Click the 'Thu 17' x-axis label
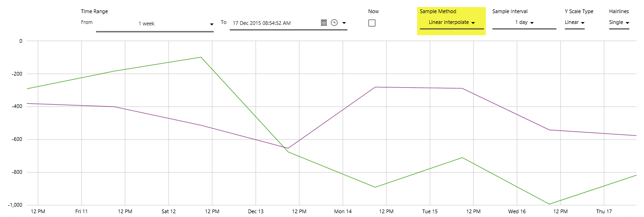The width and height of the screenshot is (644, 217). pyautogui.click(x=604, y=211)
